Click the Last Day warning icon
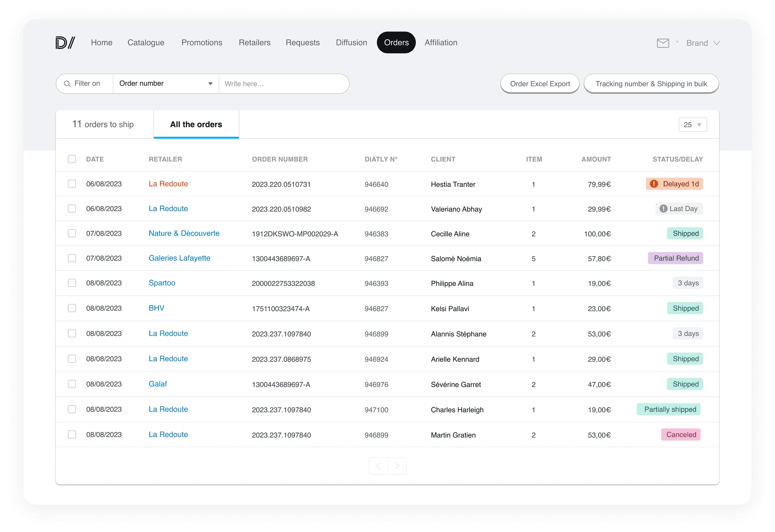This screenshot has height=532, width=775. pos(663,209)
